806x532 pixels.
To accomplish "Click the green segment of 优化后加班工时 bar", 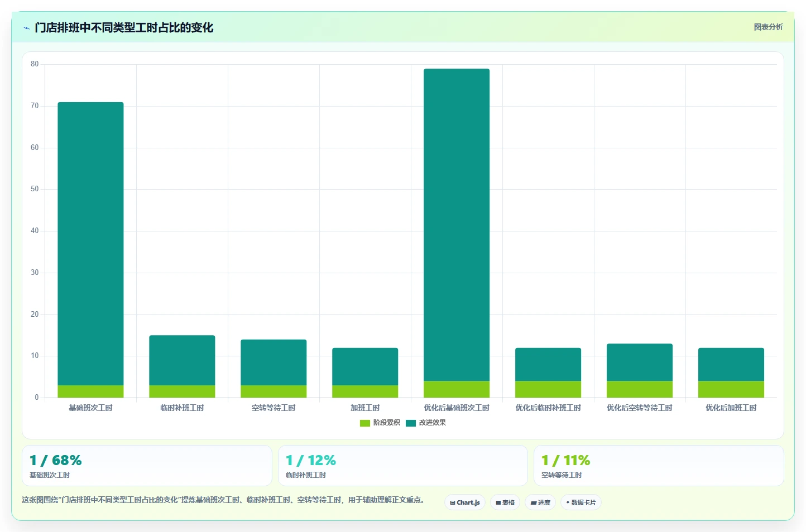I will pyautogui.click(x=731, y=389).
